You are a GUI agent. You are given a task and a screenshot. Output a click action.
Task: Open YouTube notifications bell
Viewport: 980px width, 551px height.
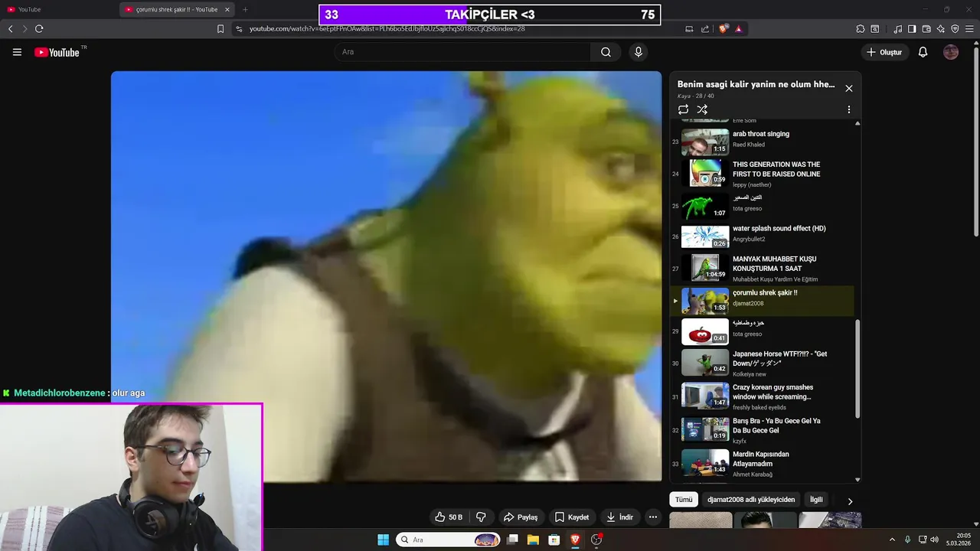(923, 52)
